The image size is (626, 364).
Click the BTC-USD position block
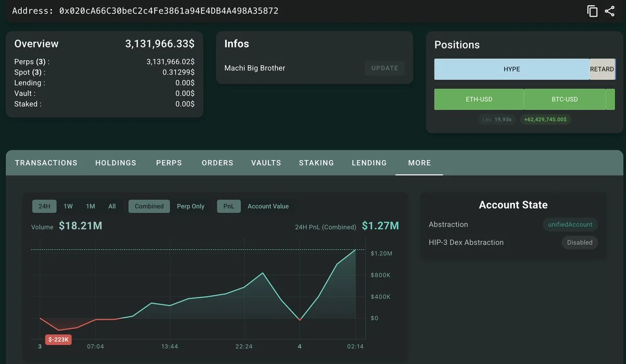[564, 99]
